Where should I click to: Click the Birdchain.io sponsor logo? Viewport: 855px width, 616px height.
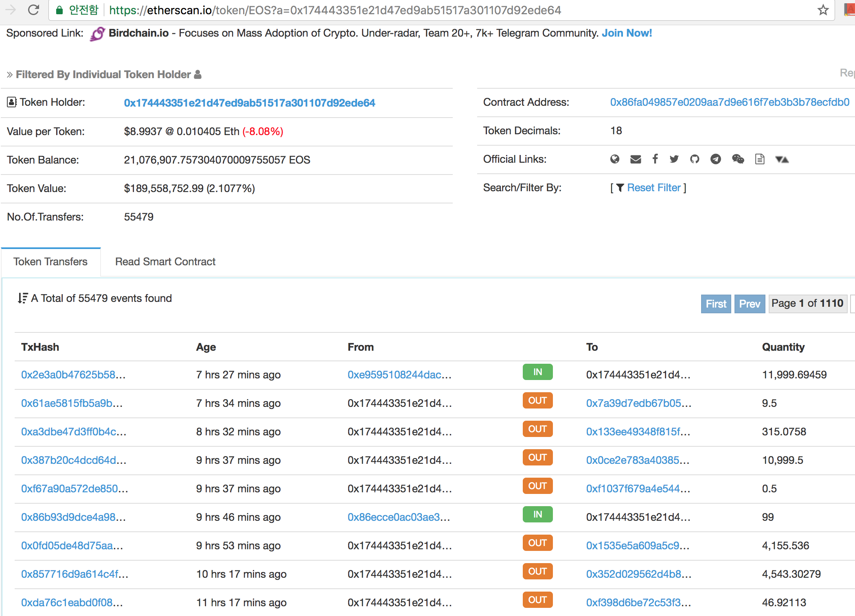coord(97,33)
